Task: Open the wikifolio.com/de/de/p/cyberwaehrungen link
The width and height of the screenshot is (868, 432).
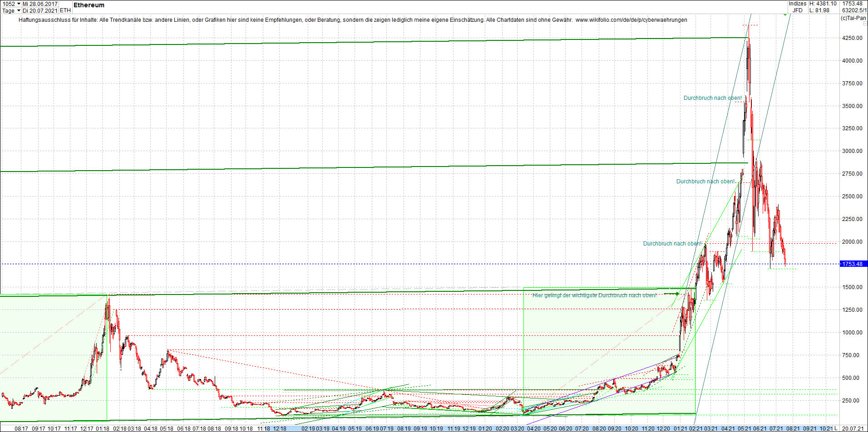Action: (631, 20)
